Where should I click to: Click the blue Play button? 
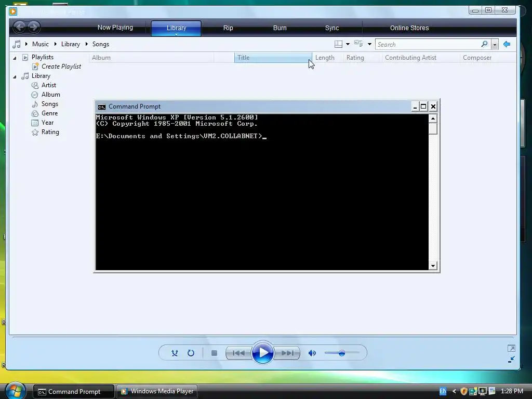coord(262,353)
